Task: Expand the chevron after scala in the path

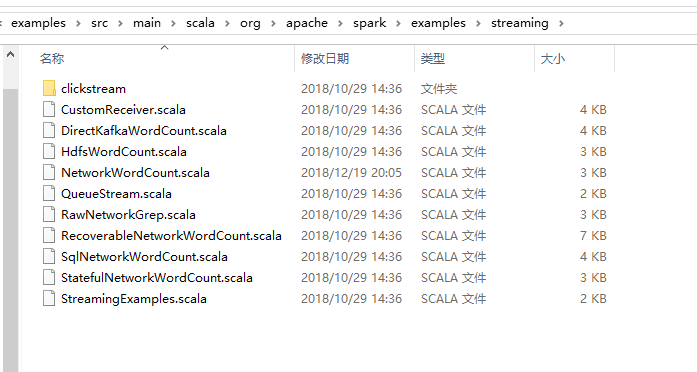Action: pyautogui.click(x=227, y=23)
